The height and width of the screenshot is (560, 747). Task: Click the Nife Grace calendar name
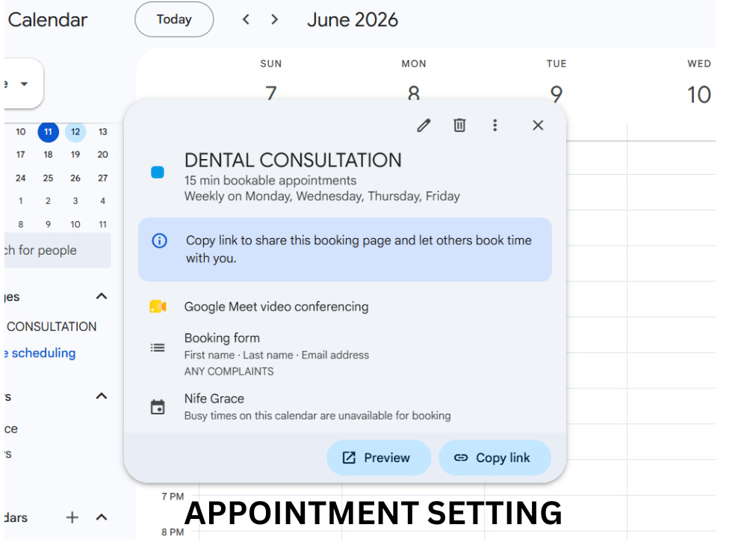coord(214,399)
